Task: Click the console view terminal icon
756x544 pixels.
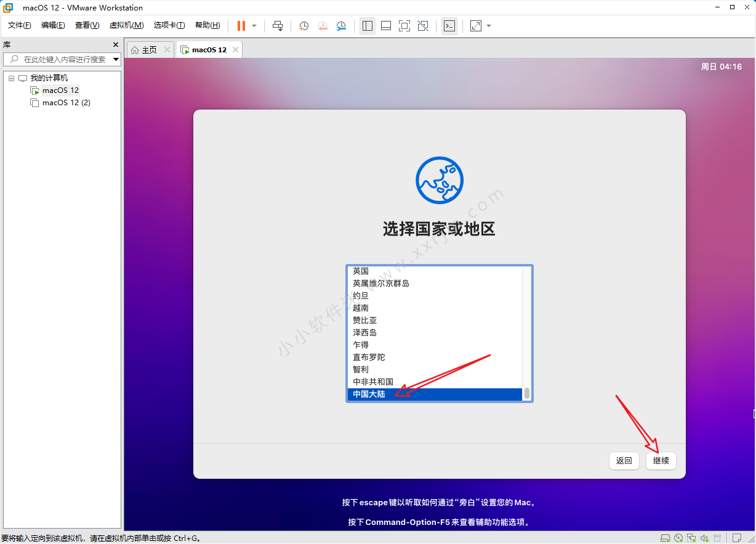Action: 449,26
